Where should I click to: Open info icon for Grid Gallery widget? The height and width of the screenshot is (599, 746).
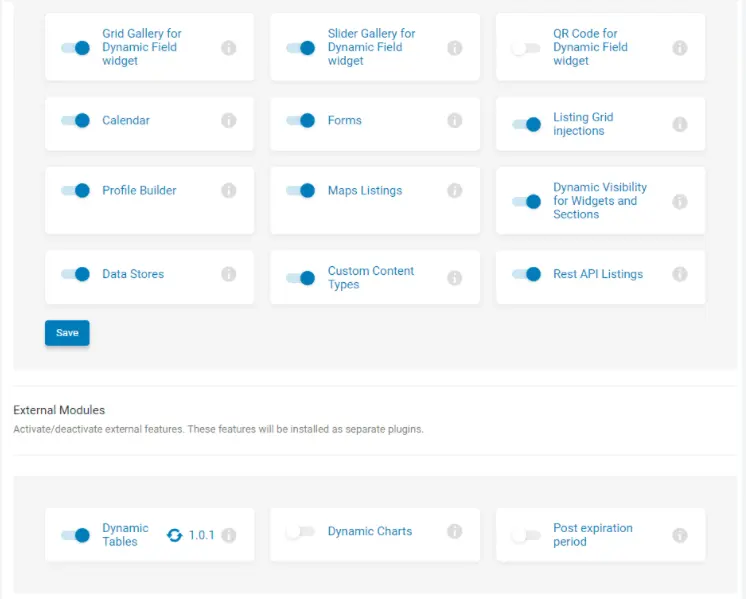[x=229, y=48]
